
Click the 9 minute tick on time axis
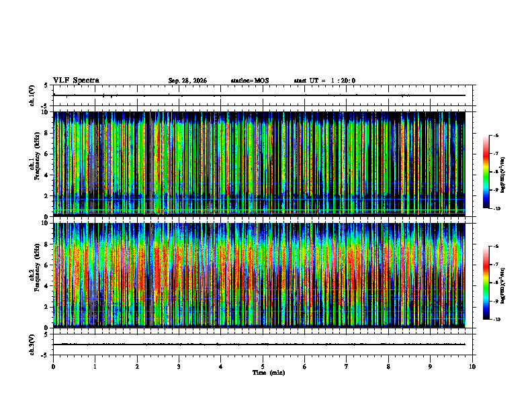point(430,367)
